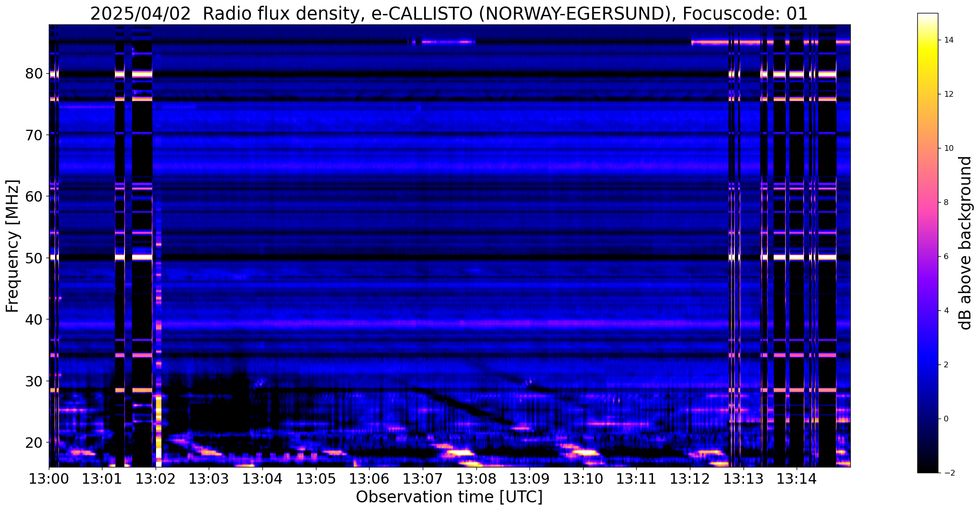Click the 13:08 time tick label
The height and width of the screenshot is (511, 980).
(x=476, y=478)
